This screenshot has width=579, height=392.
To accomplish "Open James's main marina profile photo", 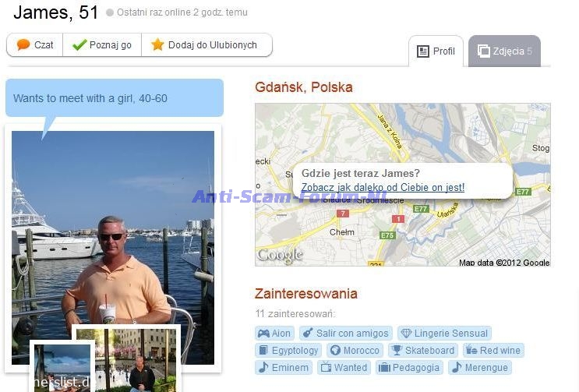I will point(113,229).
